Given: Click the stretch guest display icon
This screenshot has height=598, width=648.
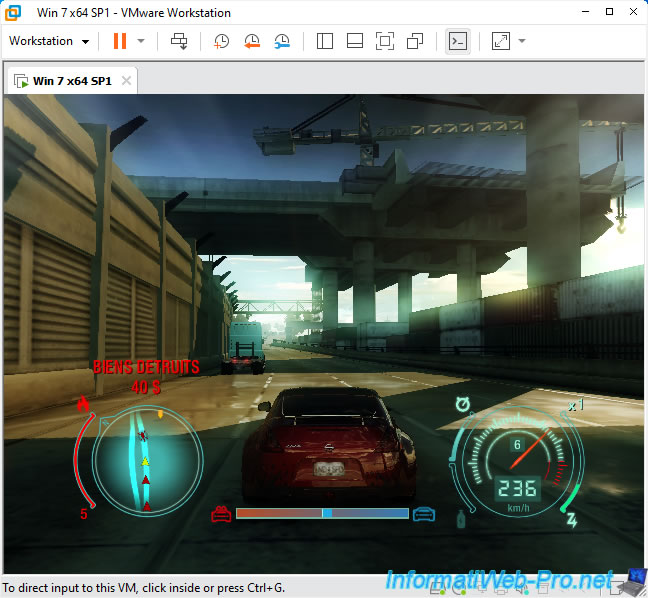Looking at the screenshot, I should tap(500, 41).
